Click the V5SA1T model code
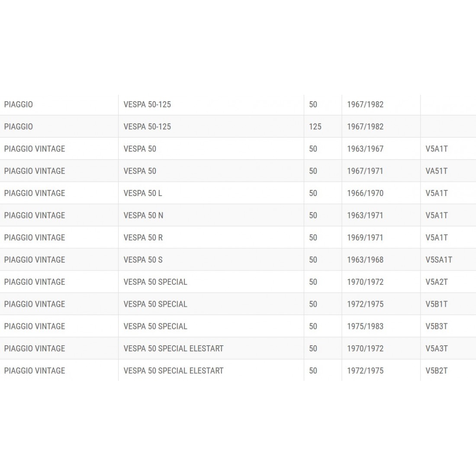 (439, 260)
